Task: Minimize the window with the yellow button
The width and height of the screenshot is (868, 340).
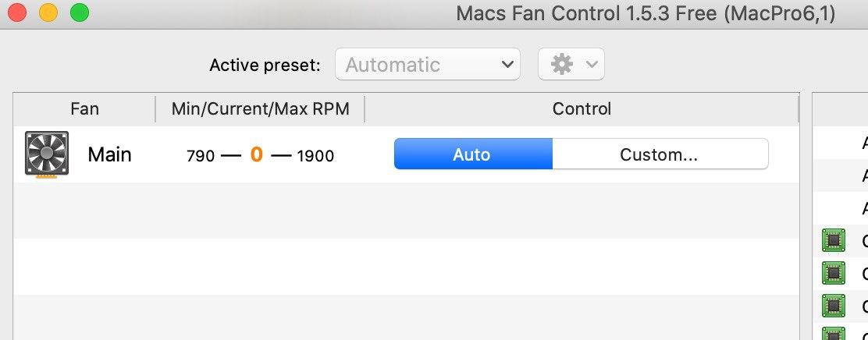Action: [48, 12]
